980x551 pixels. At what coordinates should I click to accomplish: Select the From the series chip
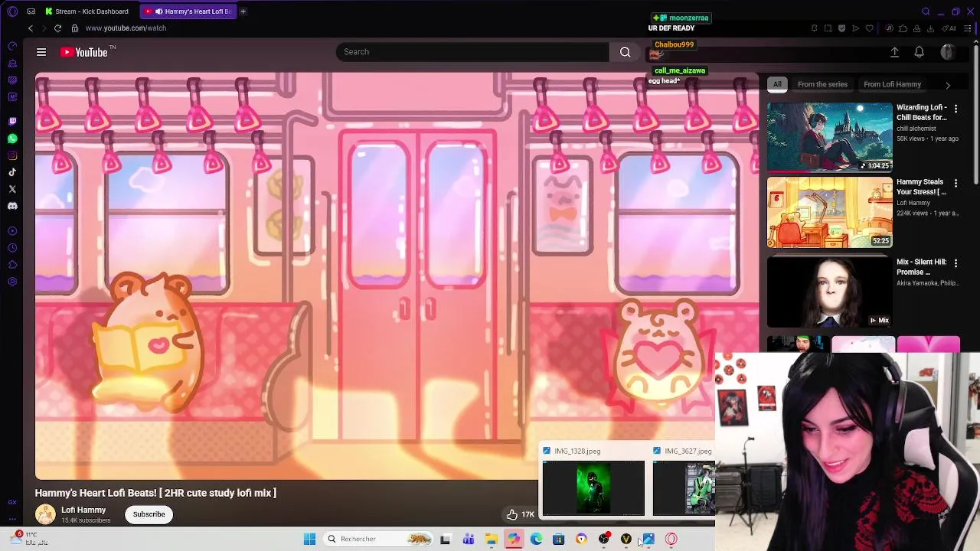pyautogui.click(x=822, y=84)
